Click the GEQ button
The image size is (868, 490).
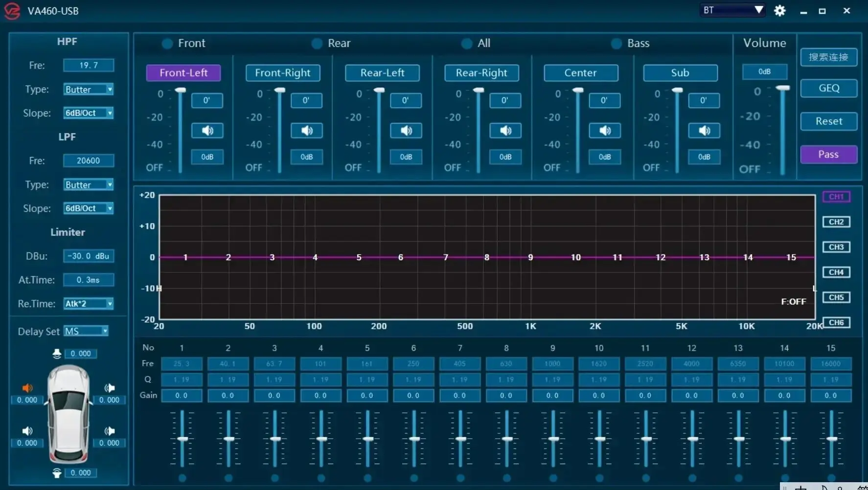tap(828, 88)
